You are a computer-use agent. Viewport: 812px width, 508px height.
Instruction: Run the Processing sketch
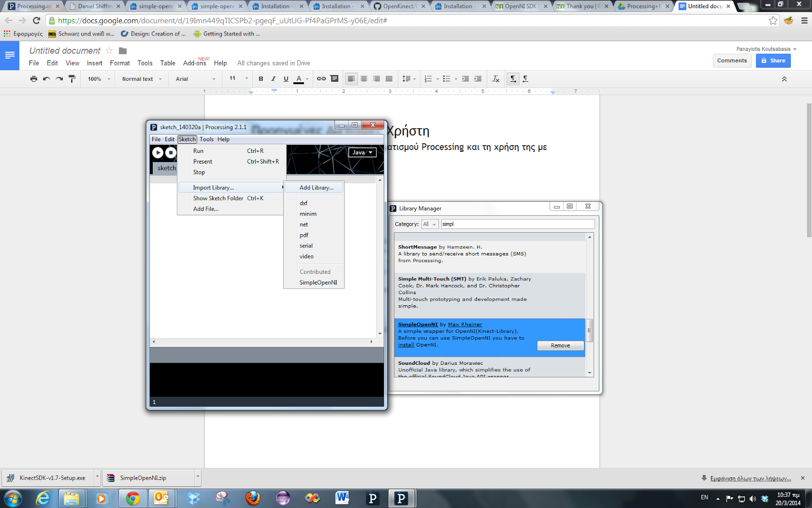click(158, 152)
